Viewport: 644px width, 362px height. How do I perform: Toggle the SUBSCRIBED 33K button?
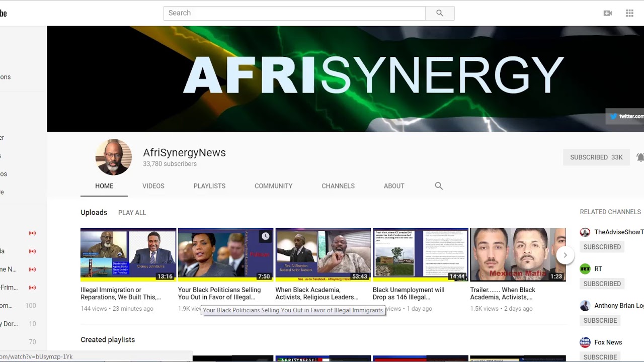596,157
